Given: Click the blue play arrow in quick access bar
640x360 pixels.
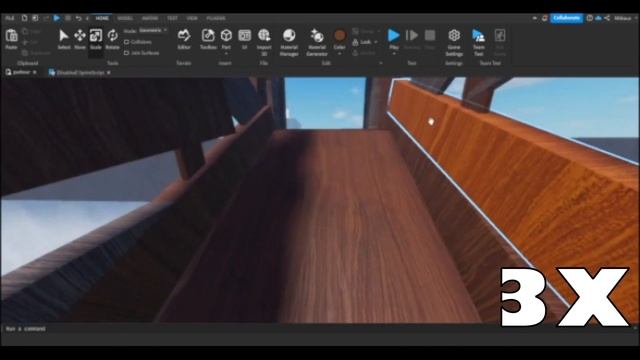Looking at the screenshot, I should (x=57, y=18).
